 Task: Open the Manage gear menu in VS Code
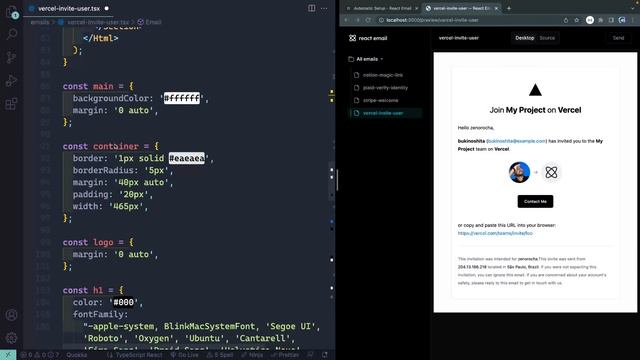[11, 338]
